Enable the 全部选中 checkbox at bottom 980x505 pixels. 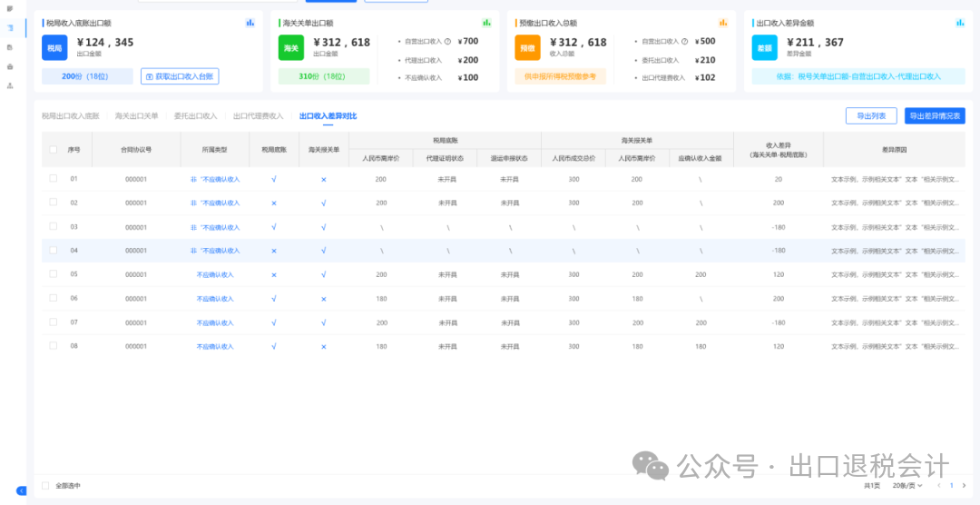pyautogui.click(x=46, y=486)
